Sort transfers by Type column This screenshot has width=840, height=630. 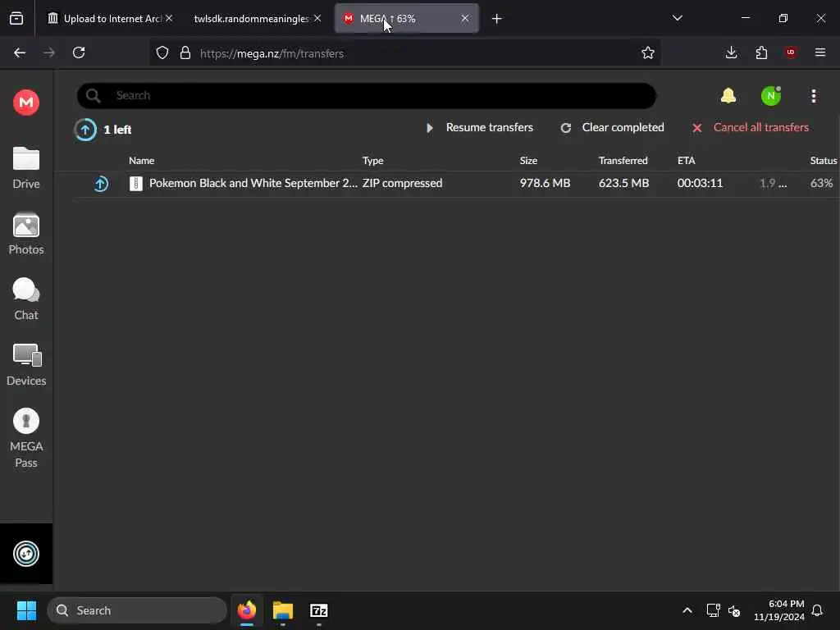(x=373, y=160)
